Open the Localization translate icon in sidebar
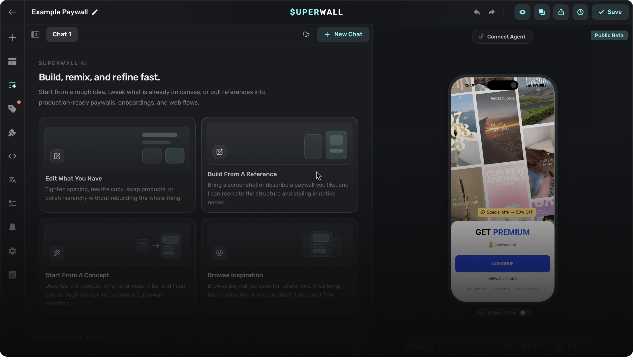This screenshot has width=633, height=364. pos(12,180)
